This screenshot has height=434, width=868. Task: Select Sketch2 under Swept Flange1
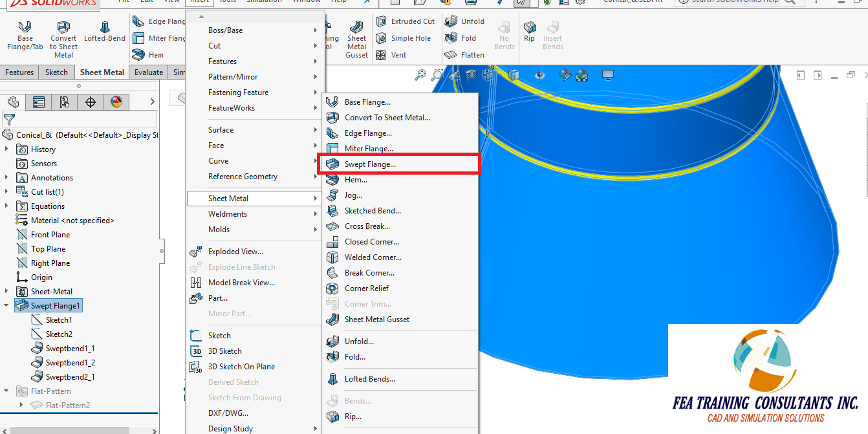pyautogui.click(x=58, y=334)
